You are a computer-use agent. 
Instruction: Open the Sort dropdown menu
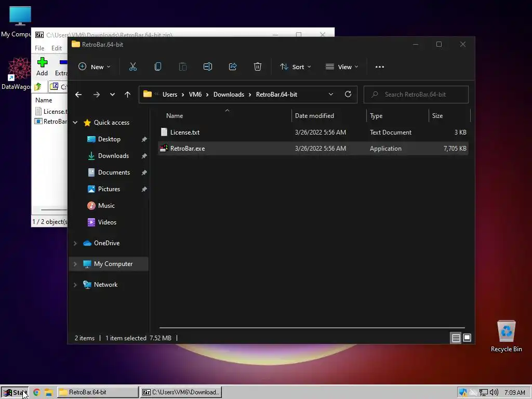(x=296, y=67)
